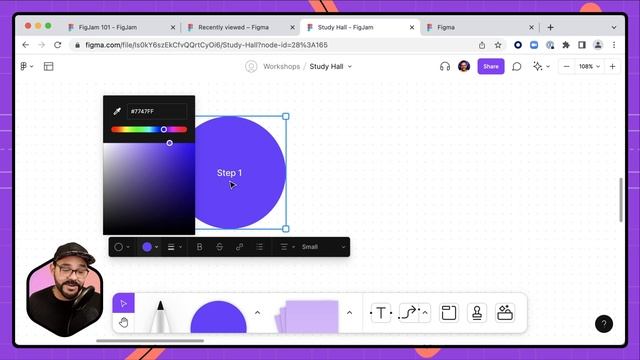The width and height of the screenshot is (640, 360).
Task: Open the browser tab search chevron
Action: point(614,27)
